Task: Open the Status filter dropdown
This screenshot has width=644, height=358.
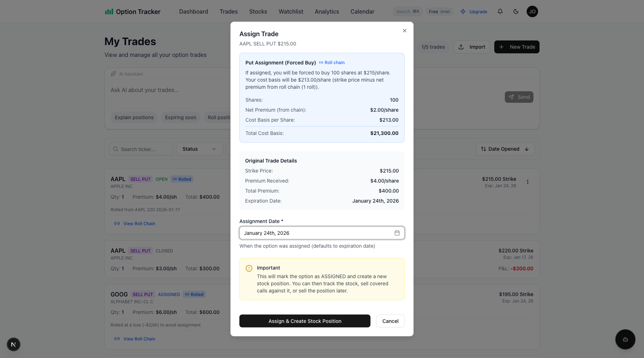Action: [199, 149]
